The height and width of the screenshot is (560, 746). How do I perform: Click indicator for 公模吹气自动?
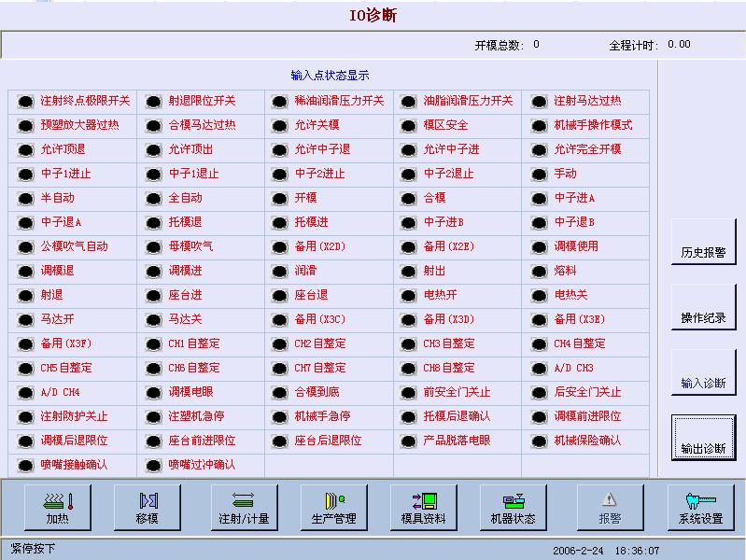26,247
